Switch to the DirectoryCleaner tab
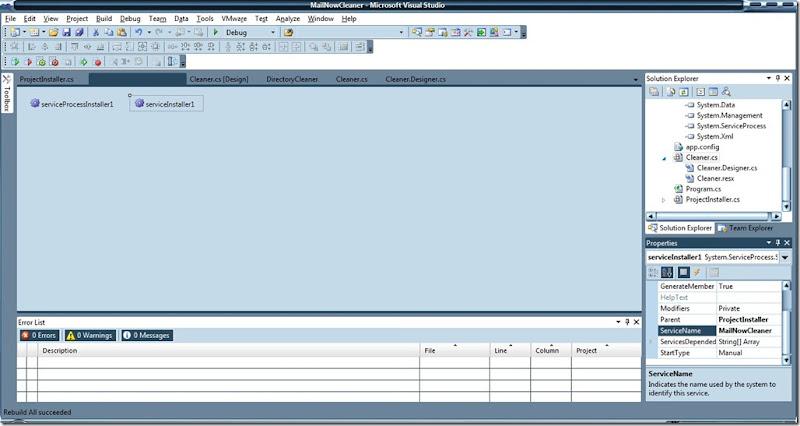 click(x=292, y=79)
